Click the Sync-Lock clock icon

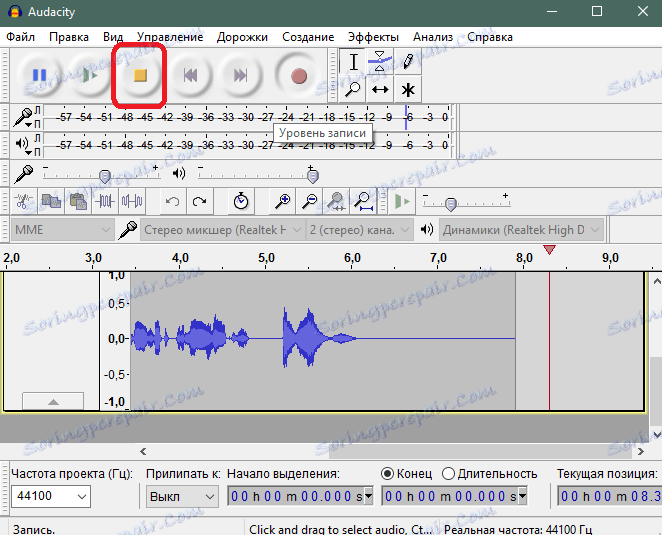coord(241,201)
